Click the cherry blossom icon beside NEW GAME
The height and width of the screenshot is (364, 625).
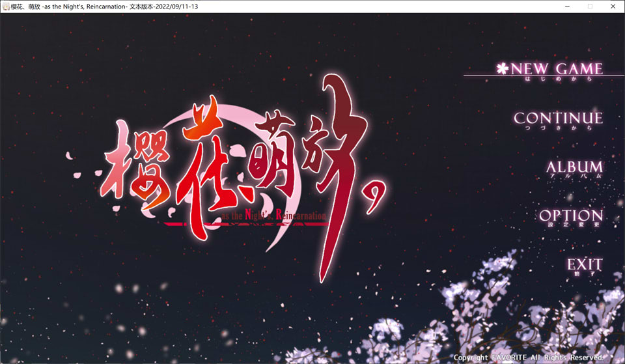(x=502, y=68)
